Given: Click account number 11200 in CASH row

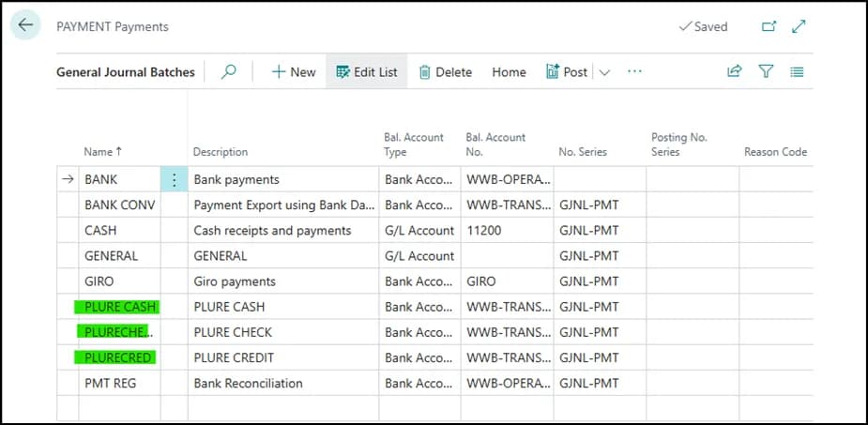Looking at the screenshot, I should click(484, 231).
